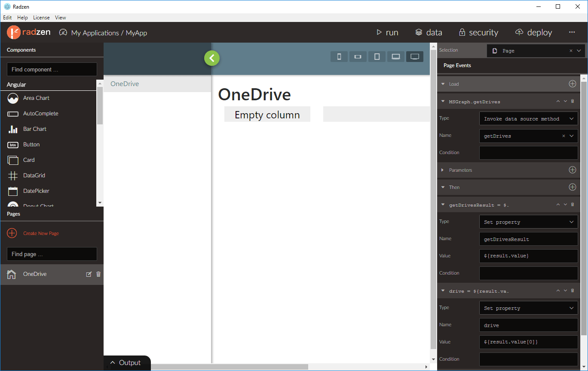Open the Invoke data source method dropdown
Screen dimensions: 588x371
[x=529, y=119]
